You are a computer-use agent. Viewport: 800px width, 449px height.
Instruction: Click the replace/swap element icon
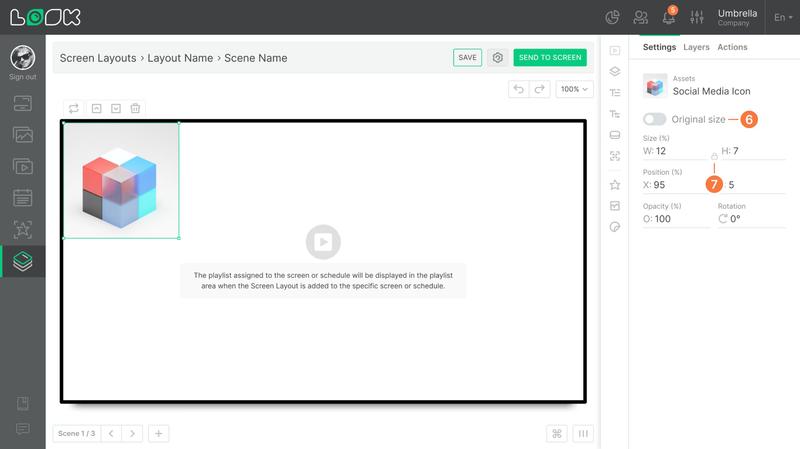tap(73, 108)
